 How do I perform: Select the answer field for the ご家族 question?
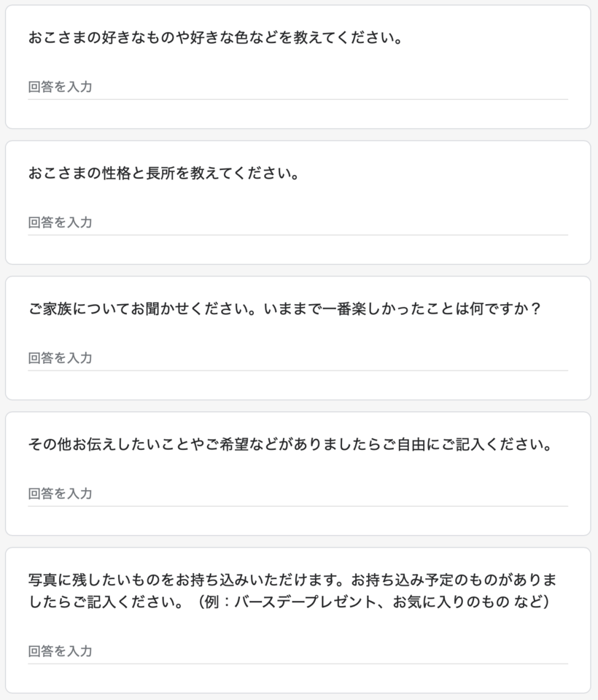(298, 359)
